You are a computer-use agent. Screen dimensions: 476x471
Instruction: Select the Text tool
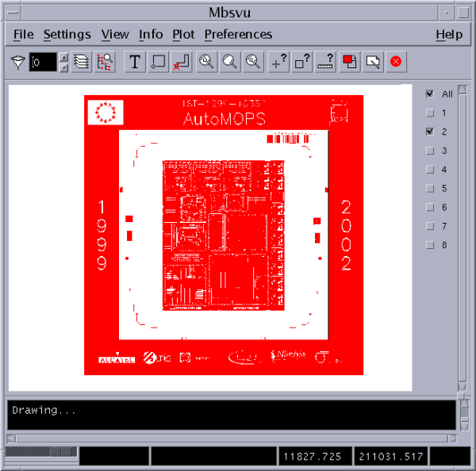point(135,62)
